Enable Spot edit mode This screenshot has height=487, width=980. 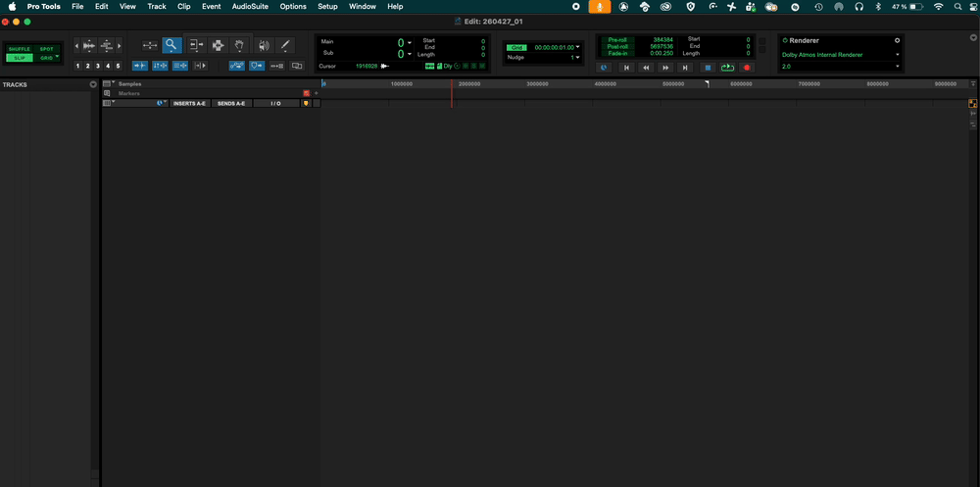click(x=47, y=49)
